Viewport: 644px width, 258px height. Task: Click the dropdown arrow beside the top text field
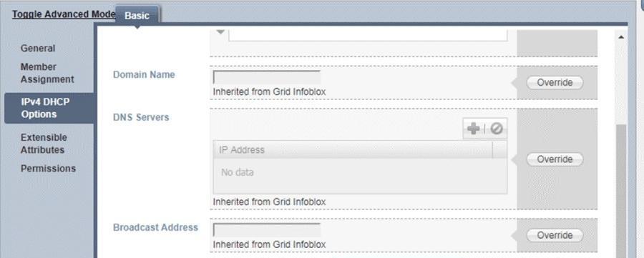(x=220, y=32)
